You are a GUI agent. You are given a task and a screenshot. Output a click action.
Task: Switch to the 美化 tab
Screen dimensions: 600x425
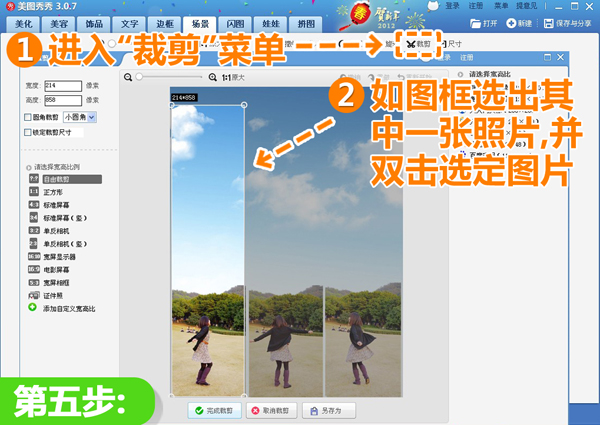pyautogui.click(x=24, y=24)
